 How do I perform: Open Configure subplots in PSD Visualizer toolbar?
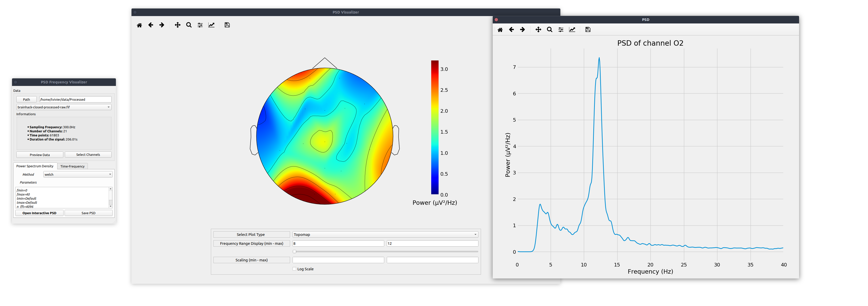pyautogui.click(x=200, y=25)
